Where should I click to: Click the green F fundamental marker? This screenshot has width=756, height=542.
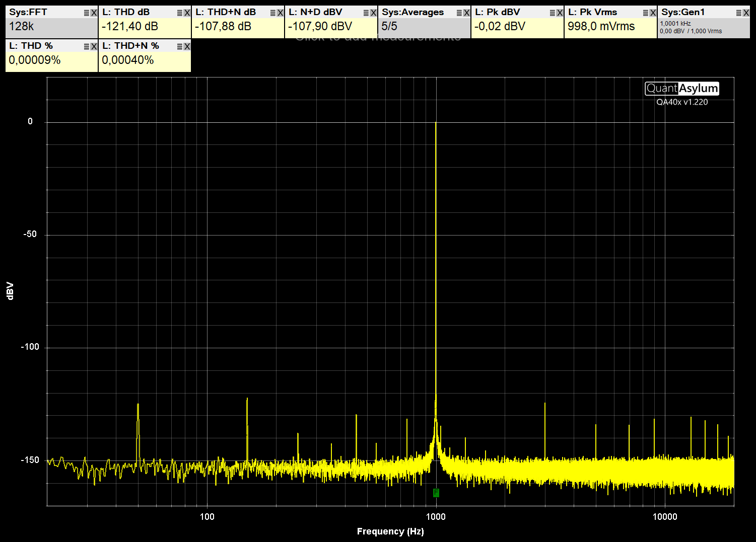[x=436, y=493]
